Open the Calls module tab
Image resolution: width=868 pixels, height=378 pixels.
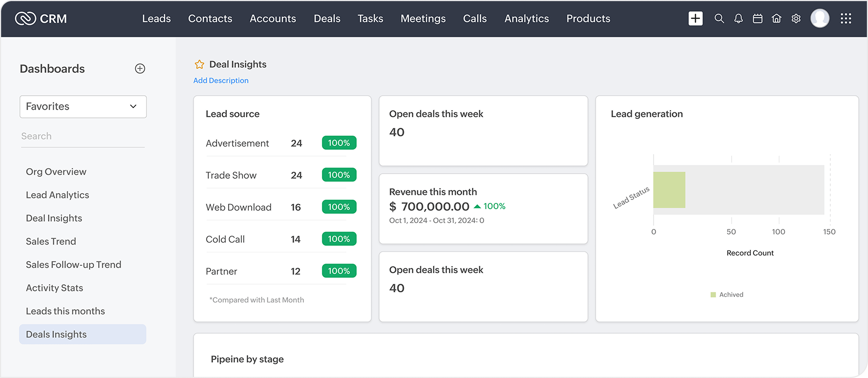tap(475, 18)
